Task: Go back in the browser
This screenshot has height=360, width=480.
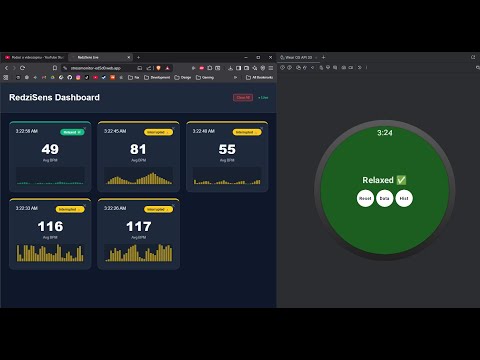Action: click(x=6, y=68)
